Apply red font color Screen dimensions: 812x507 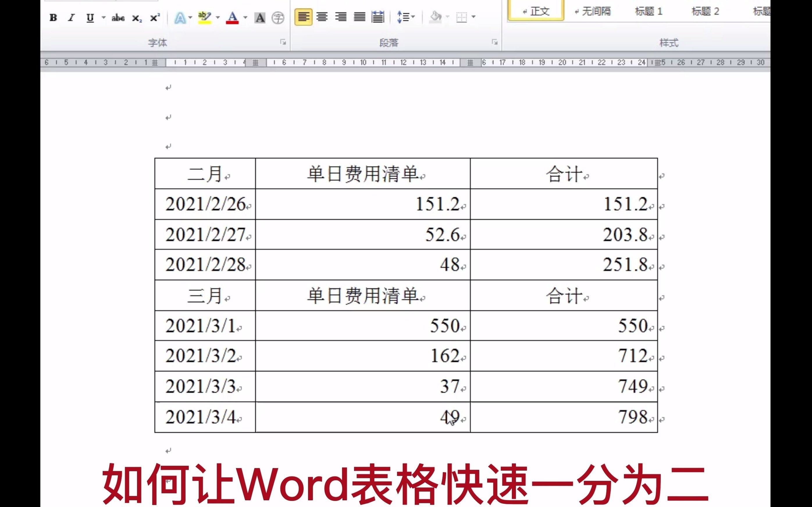232,18
